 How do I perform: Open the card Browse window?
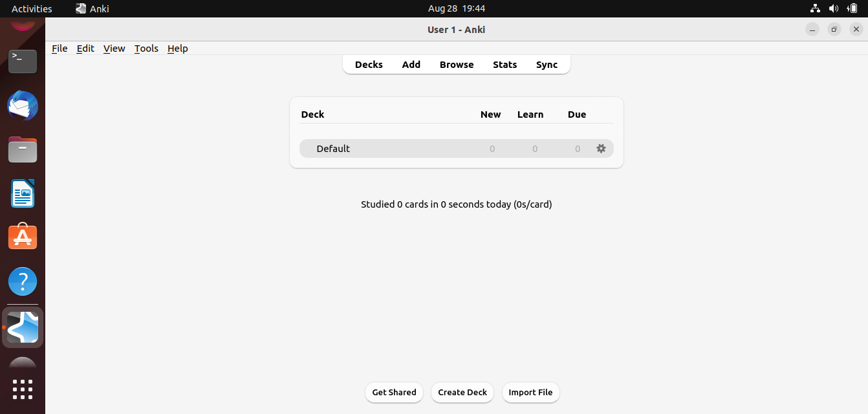[457, 65]
